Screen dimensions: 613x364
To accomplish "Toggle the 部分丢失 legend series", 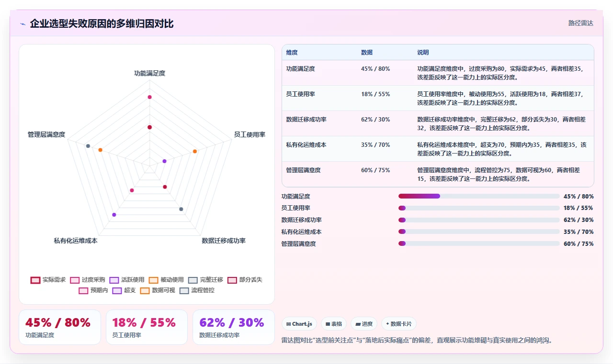I will pyautogui.click(x=245, y=280).
